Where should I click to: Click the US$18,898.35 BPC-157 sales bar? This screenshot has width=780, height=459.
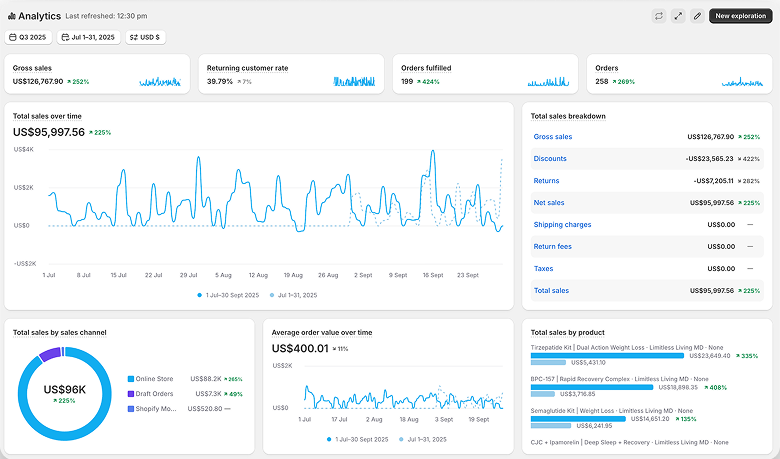coord(592,387)
